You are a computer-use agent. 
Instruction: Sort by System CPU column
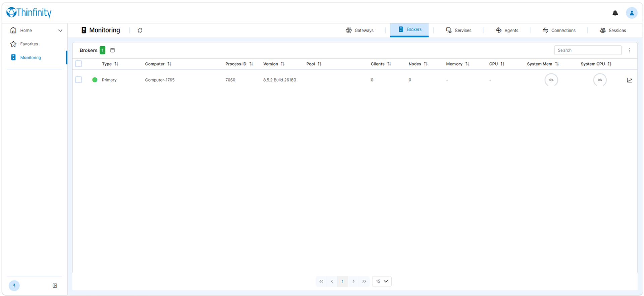point(610,64)
